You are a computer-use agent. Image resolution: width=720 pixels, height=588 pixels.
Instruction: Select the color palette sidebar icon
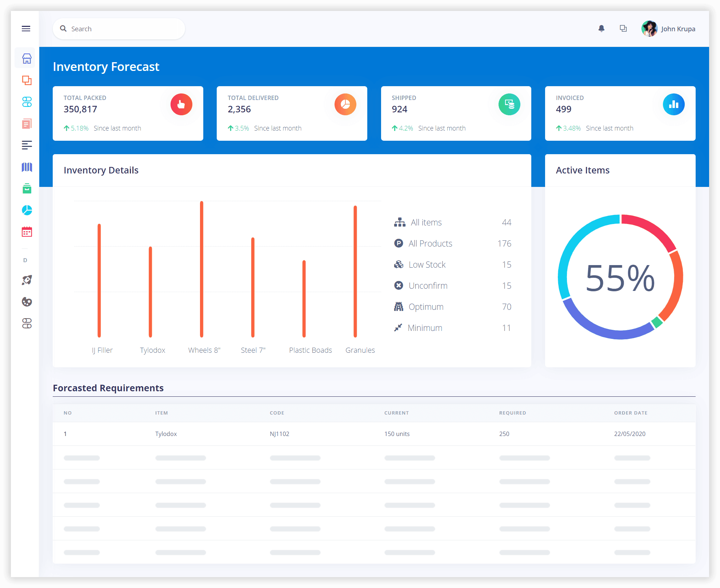(27, 302)
